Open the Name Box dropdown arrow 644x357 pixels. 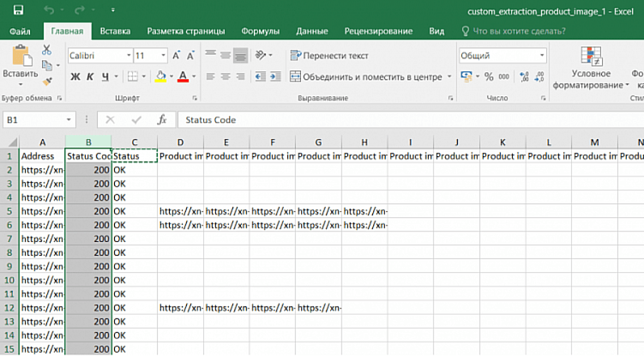tap(69, 120)
